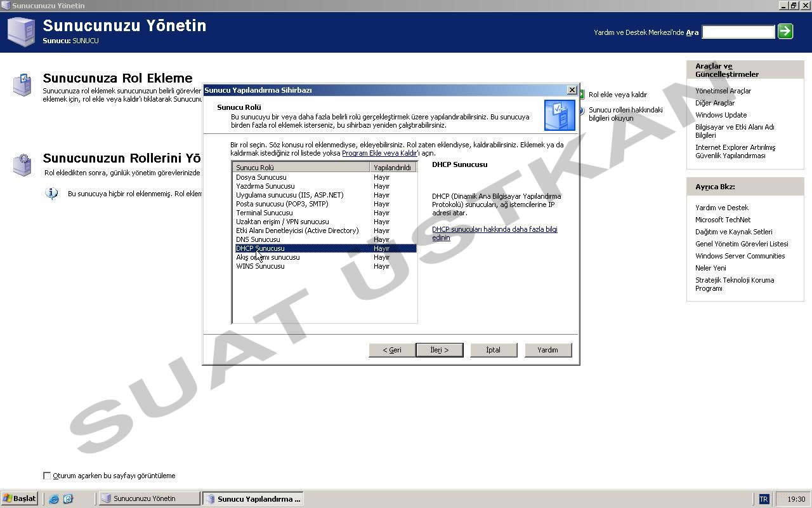The image size is (812, 508).
Task: Click the İleri button
Action: coord(440,350)
